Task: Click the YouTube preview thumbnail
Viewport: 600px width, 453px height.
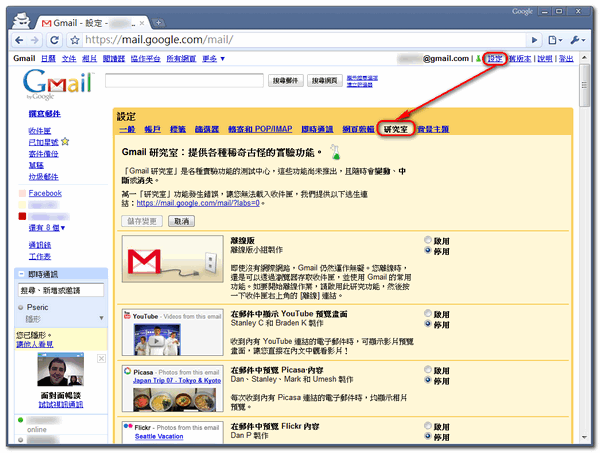Action: 157,339
